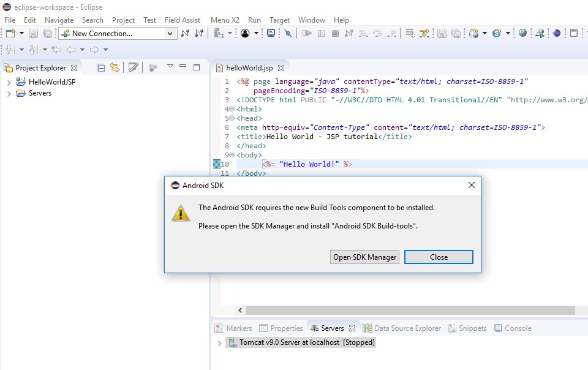Switch to the Data Source Explorer tab
Viewport: 588px width, 370px height.
[402, 328]
